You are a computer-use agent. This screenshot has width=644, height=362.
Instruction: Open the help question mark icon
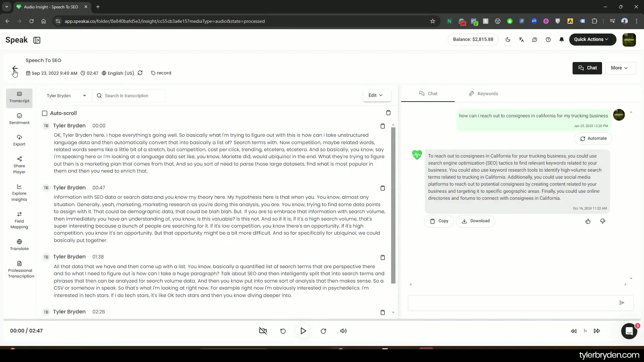click(548, 40)
